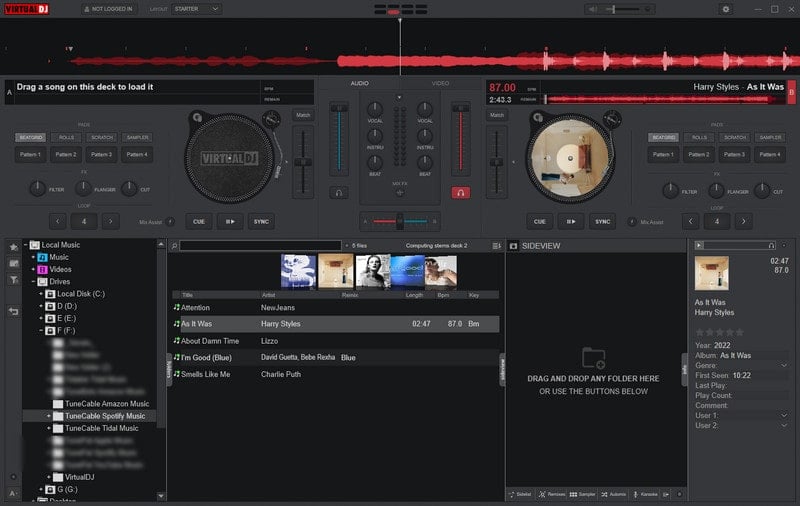Click the Mix Assist icon on deck A
Screen dimensions: 800x506
170,222
